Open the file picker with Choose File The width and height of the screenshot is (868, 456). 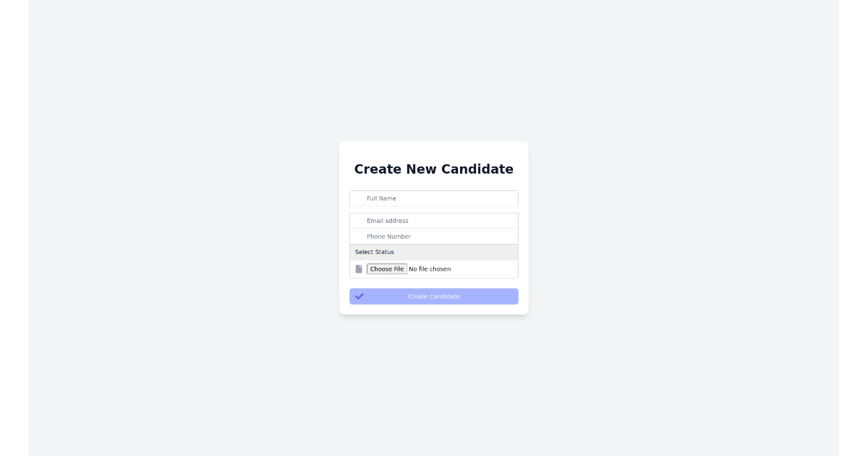pos(387,269)
